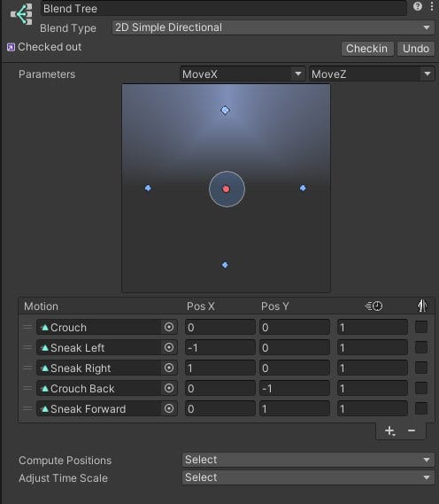Click the object picker circle for Sneak Left
The height and width of the screenshot is (504, 439).
click(169, 347)
